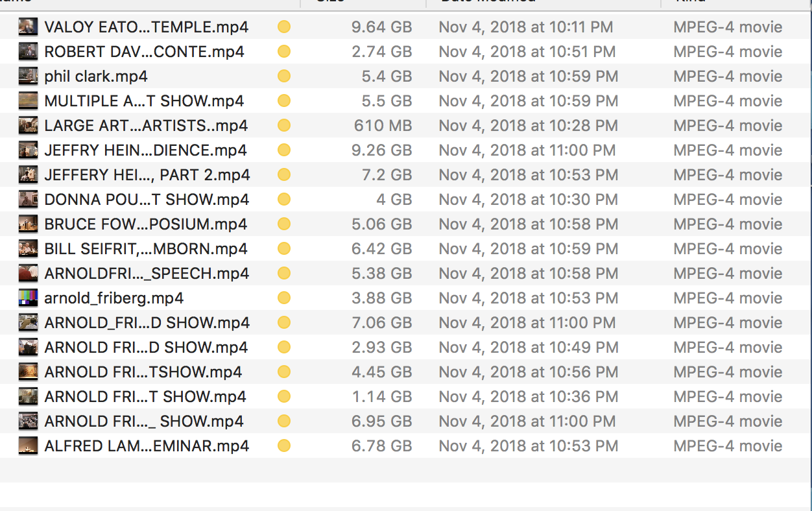Select the JEFFERY HEI…, PART 2.mp4 row
This screenshot has height=511, width=812.
tap(406, 174)
